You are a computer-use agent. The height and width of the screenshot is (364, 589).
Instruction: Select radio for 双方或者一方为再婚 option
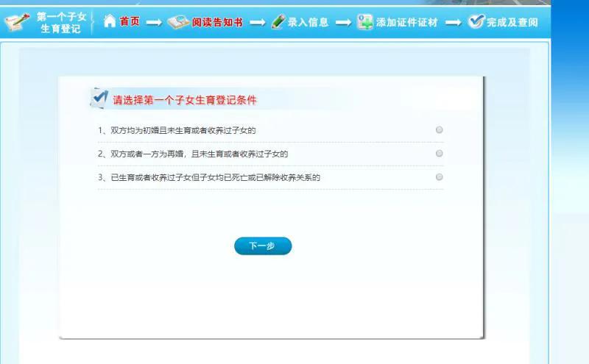tap(440, 154)
